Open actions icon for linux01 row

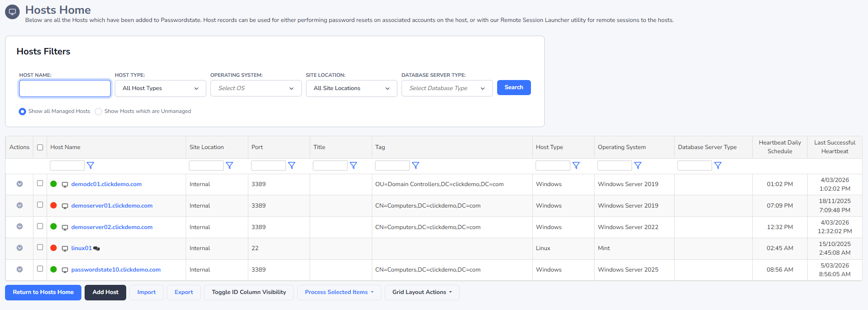20,248
